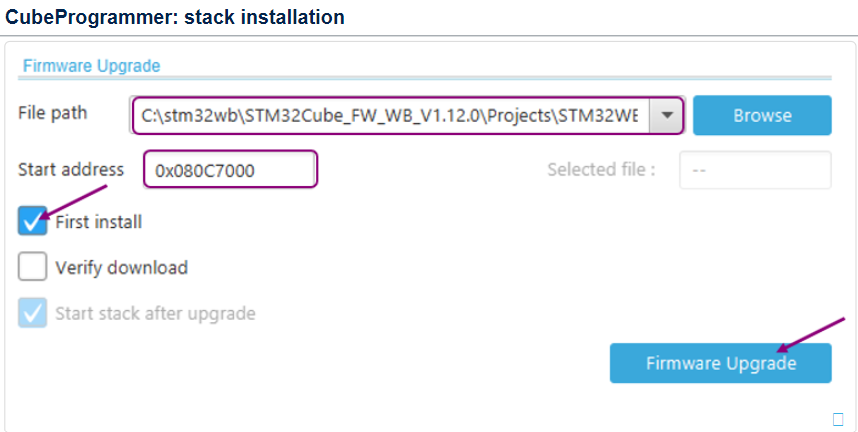Click the First install label text
Viewport: 858px width, 432px height.
point(98,222)
